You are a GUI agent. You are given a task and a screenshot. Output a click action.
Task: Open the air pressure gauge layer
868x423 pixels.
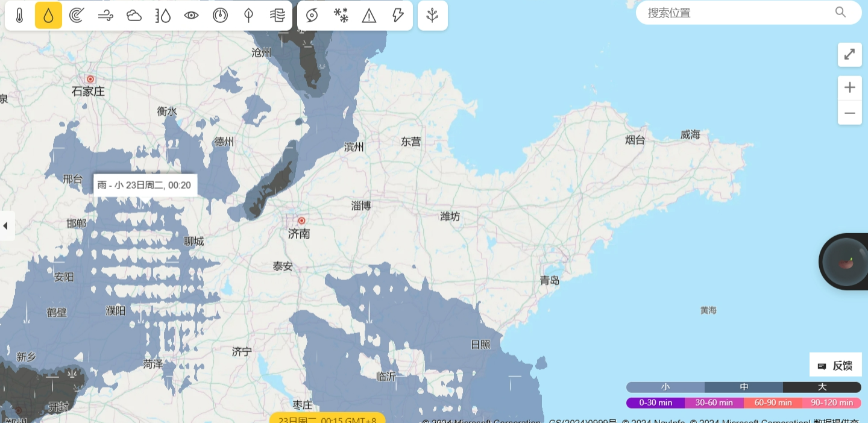(220, 16)
